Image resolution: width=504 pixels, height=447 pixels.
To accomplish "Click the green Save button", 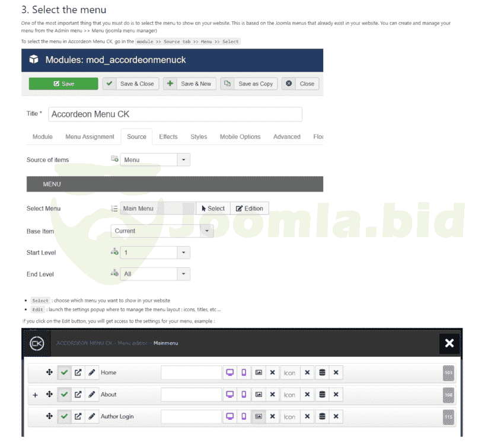I will click(63, 84).
